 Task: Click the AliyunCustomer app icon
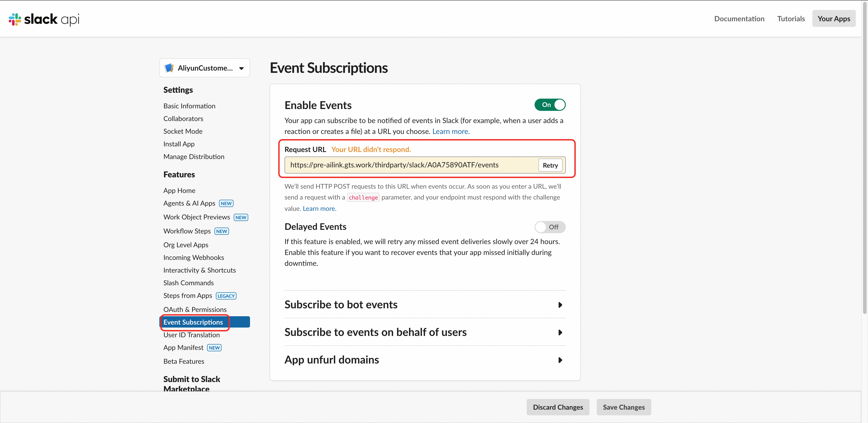pos(169,68)
